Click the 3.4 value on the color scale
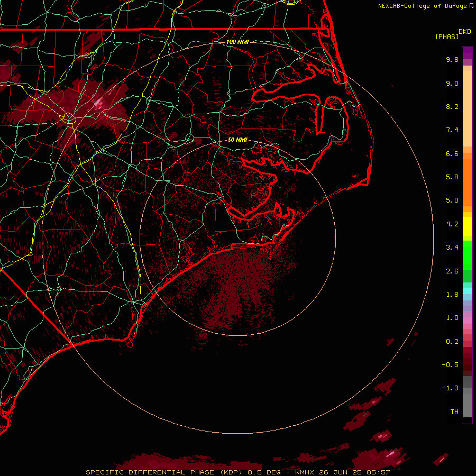This screenshot has height=476, width=476. [452, 248]
